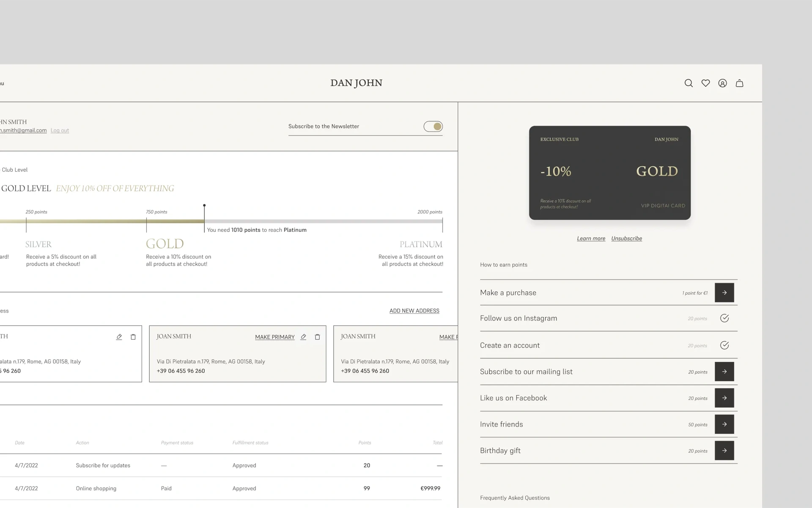Click the Log out link
This screenshot has height=508, width=812.
click(60, 130)
